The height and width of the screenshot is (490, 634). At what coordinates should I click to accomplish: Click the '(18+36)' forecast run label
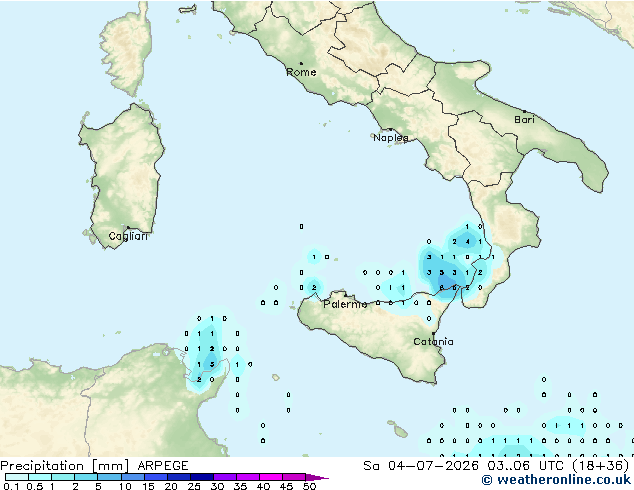pos(601,466)
